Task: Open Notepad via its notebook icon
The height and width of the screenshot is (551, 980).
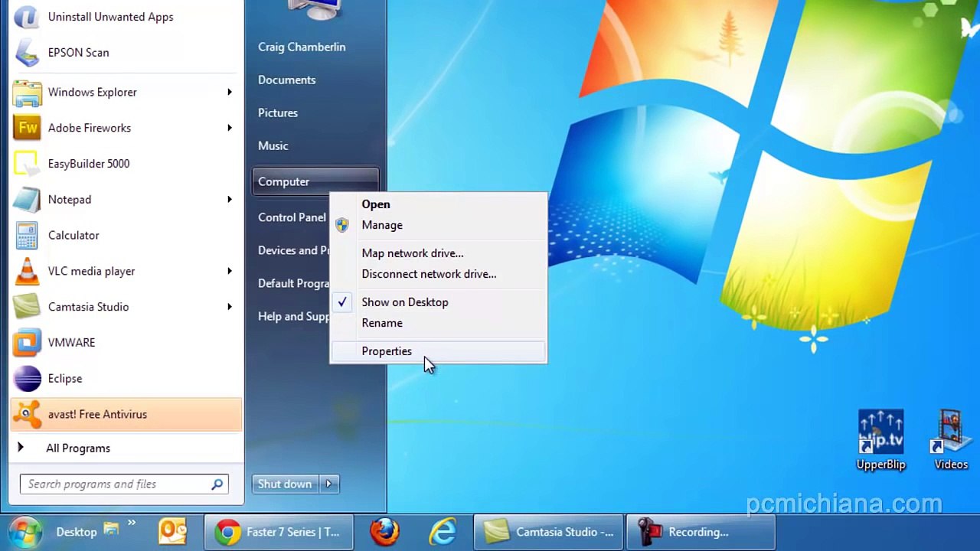Action: click(27, 200)
